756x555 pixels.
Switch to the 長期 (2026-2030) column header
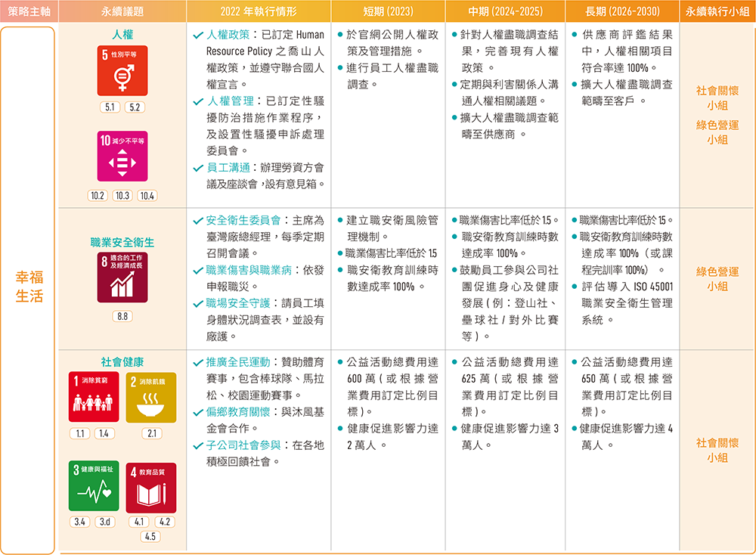621,11
